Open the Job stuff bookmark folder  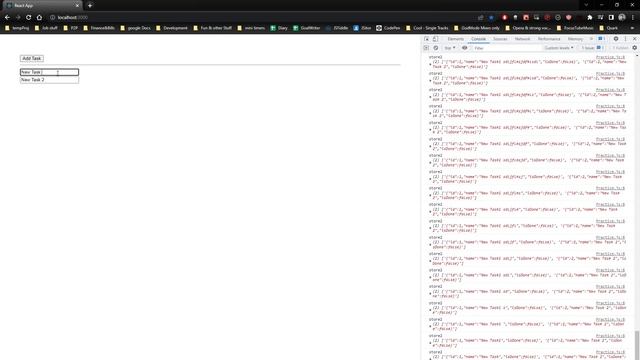[x=46, y=28]
